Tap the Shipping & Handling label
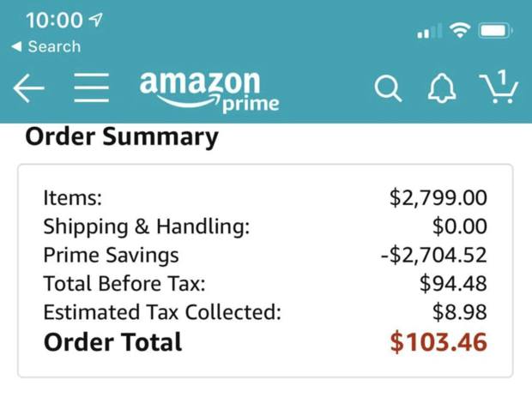 (x=146, y=226)
